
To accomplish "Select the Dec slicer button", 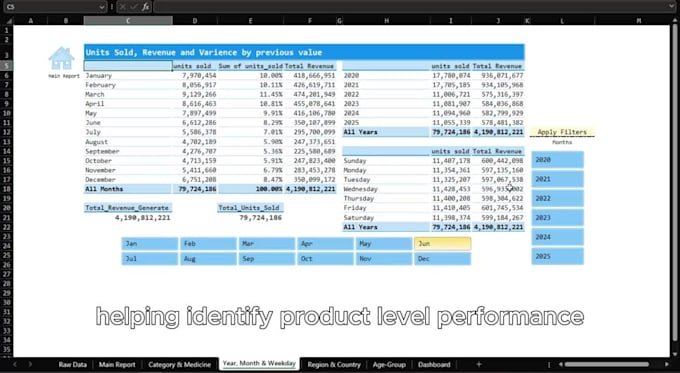I will 442,259.
